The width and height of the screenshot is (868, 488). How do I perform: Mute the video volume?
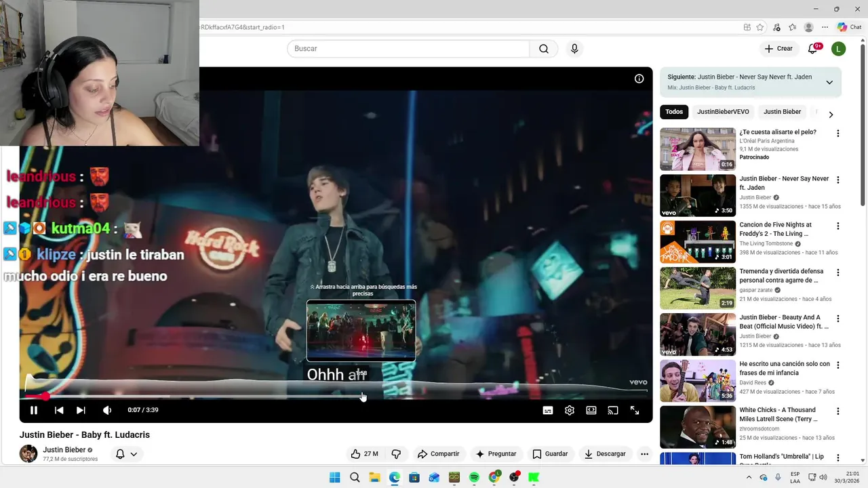pyautogui.click(x=106, y=410)
